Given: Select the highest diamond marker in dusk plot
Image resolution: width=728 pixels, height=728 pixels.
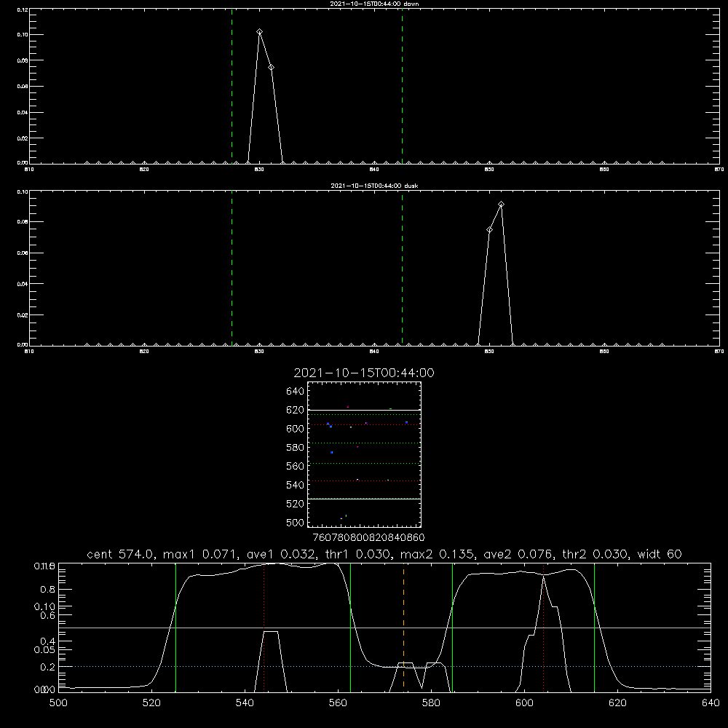Looking at the screenshot, I should [x=501, y=205].
